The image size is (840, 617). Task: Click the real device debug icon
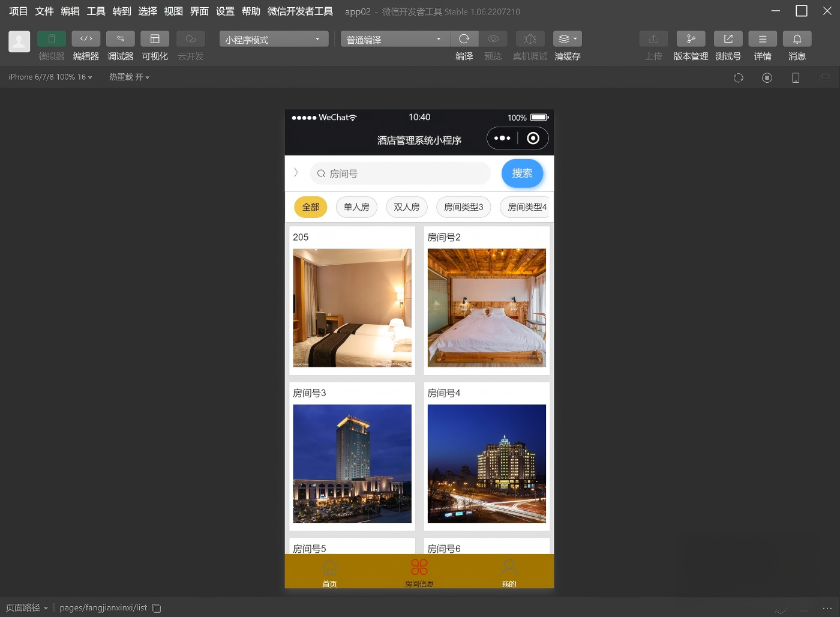(x=530, y=39)
